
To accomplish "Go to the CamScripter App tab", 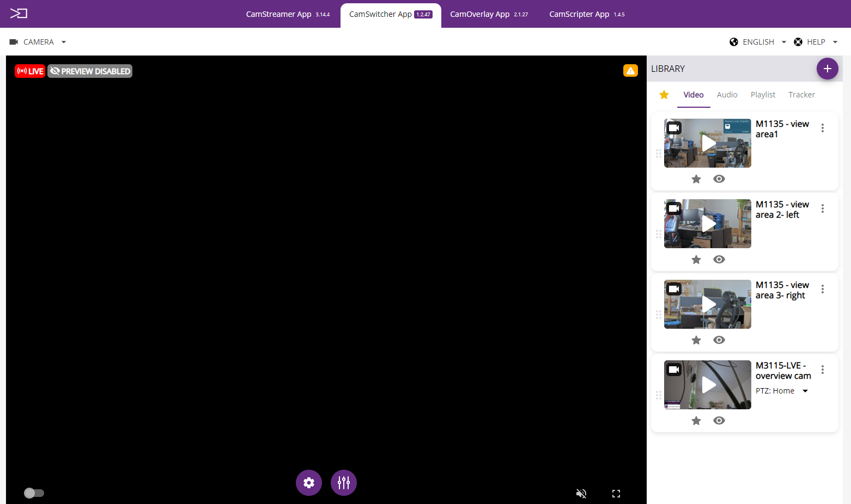I will coord(587,14).
